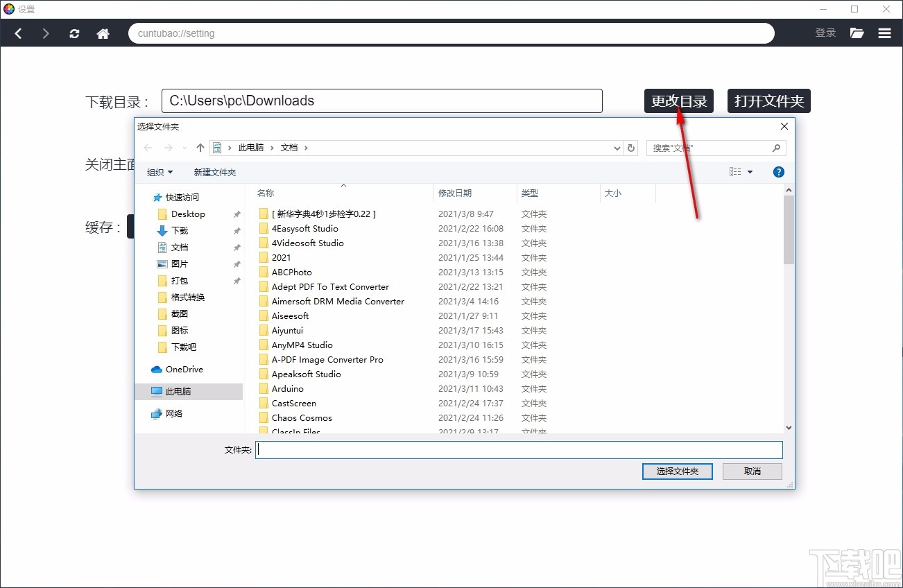Image resolution: width=903 pixels, height=588 pixels.
Task: Click the 选择文件夹 confirm button
Action: [x=677, y=472]
